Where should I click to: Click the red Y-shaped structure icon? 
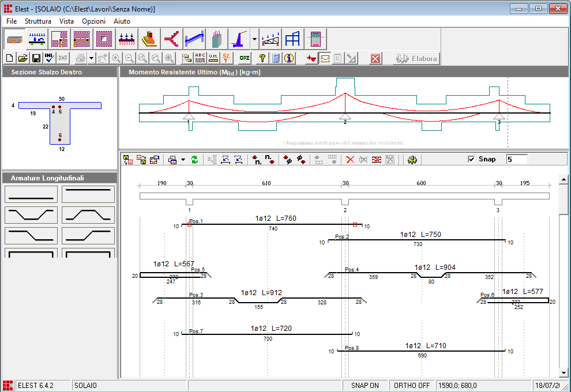point(172,39)
